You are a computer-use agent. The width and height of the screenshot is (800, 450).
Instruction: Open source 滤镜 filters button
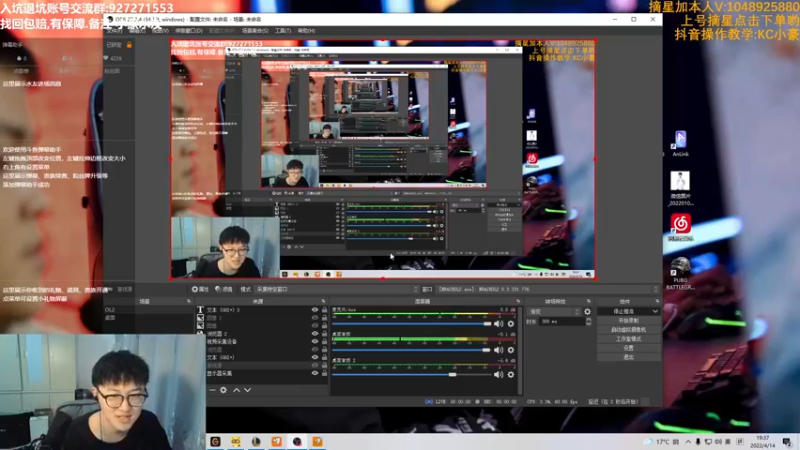coord(223,289)
